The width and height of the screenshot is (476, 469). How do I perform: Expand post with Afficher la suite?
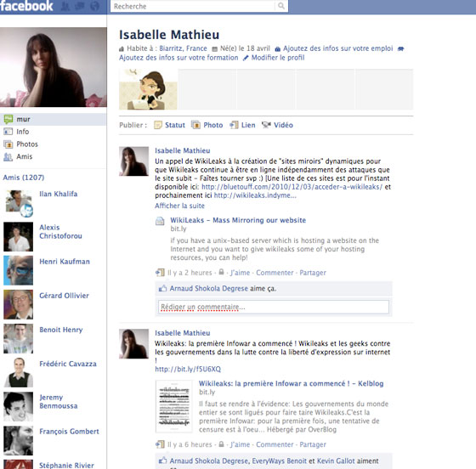179,206
